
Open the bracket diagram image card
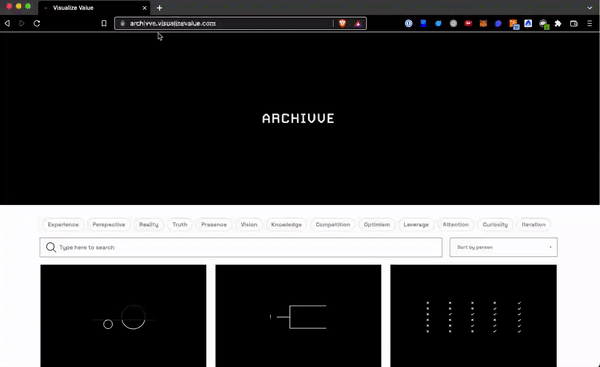pos(298,316)
